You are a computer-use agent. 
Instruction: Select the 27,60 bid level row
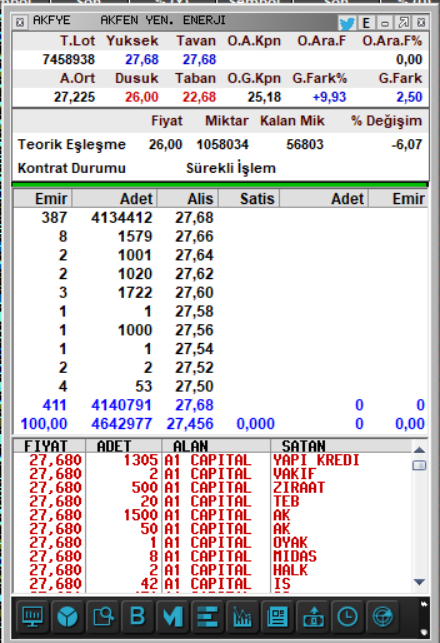tap(221, 292)
